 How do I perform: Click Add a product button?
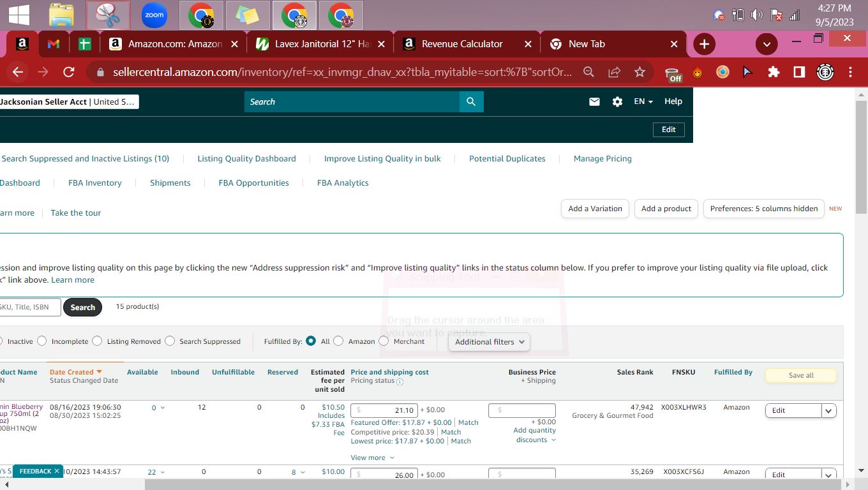click(x=666, y=209)
